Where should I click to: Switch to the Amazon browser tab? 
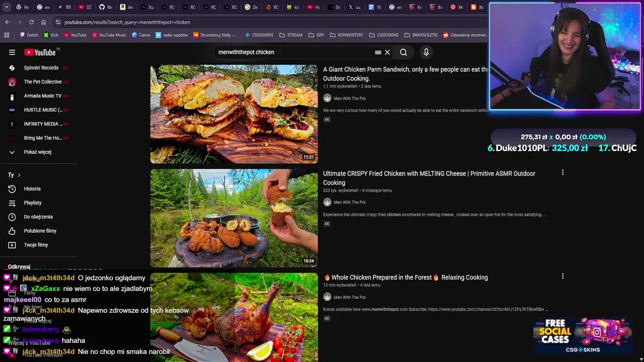tap(126, 7)
